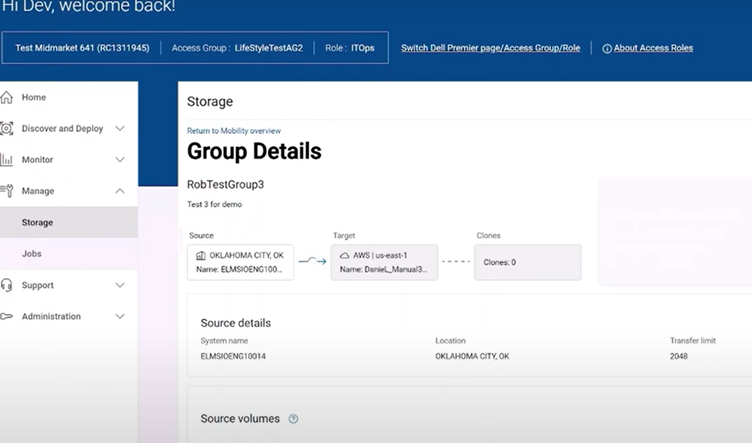Click the AWS cloud icon in Target

coord(345,255)
